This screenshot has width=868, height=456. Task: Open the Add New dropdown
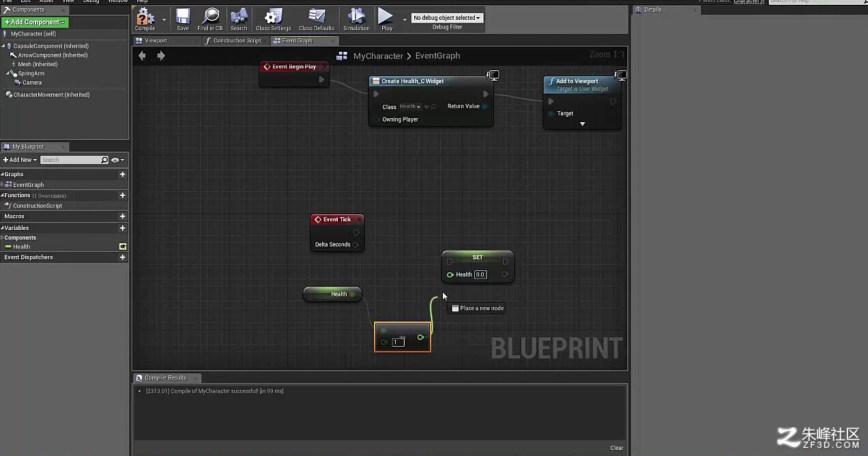(20, 160)
